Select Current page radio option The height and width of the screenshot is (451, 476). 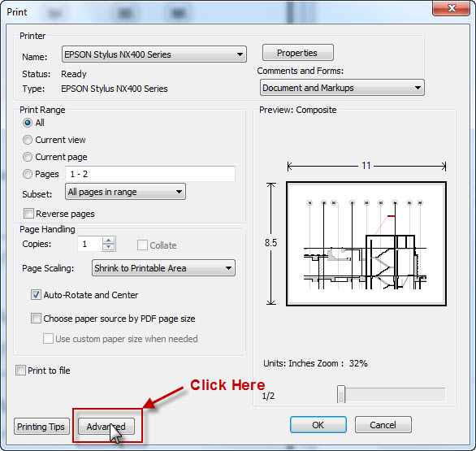(28, 157)
